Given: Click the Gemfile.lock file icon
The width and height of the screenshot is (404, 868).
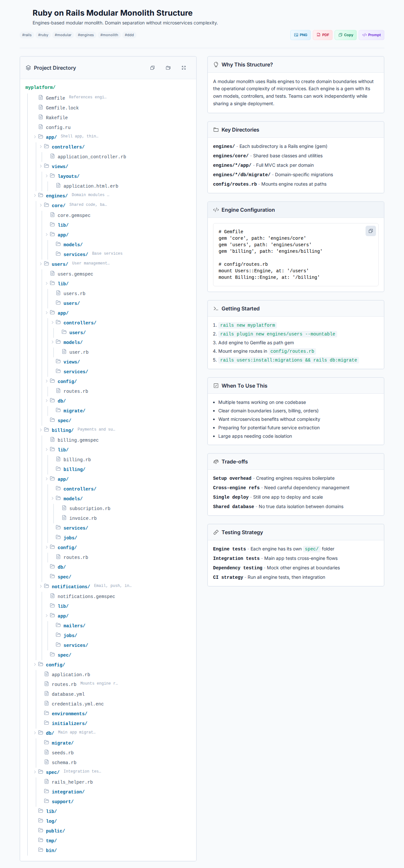Looking at the screenshot, I should coord(41,107).
